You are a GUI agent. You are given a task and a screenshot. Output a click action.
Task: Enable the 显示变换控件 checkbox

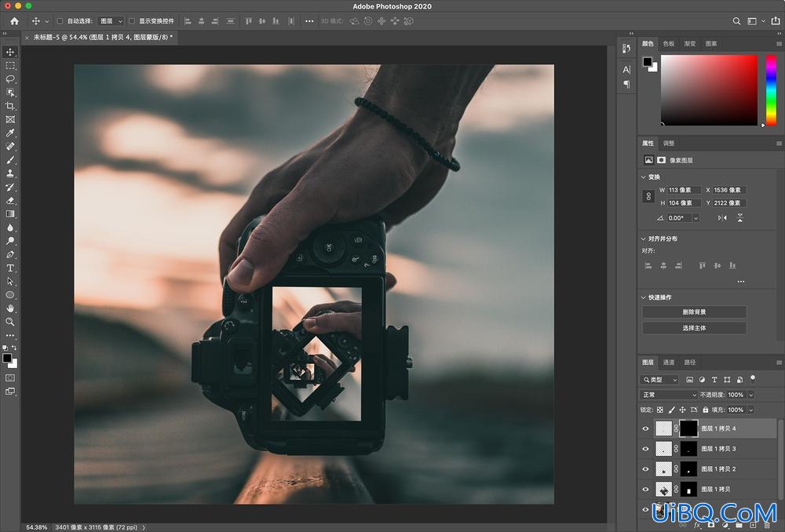point(132,21)
